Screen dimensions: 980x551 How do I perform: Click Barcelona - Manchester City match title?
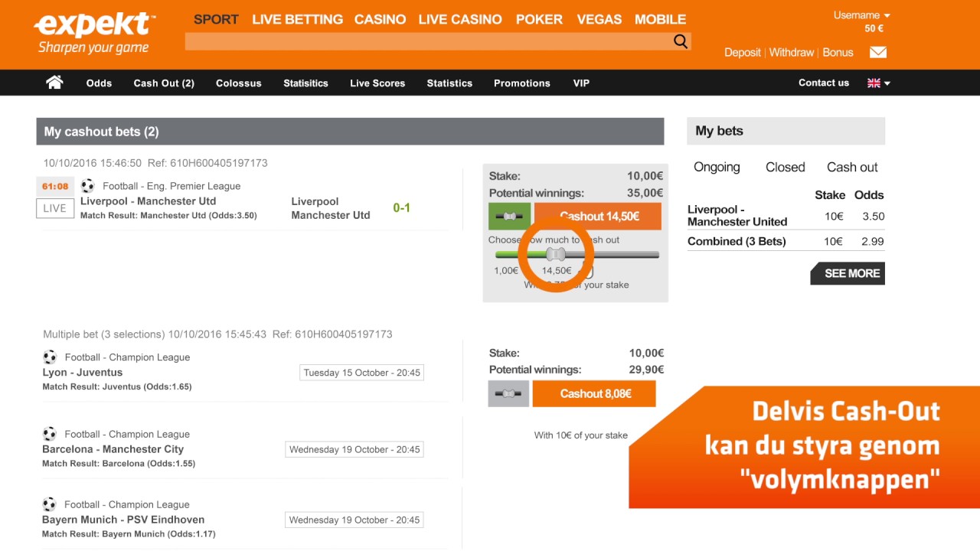pos(113,449)
